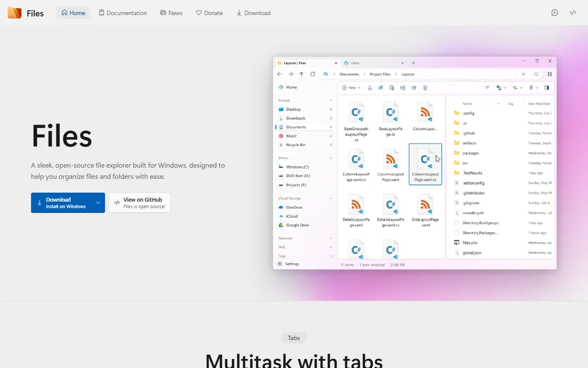This screenshot has width=588, height=368.
Task: Select the .github folder row
Action: [502, 133]
